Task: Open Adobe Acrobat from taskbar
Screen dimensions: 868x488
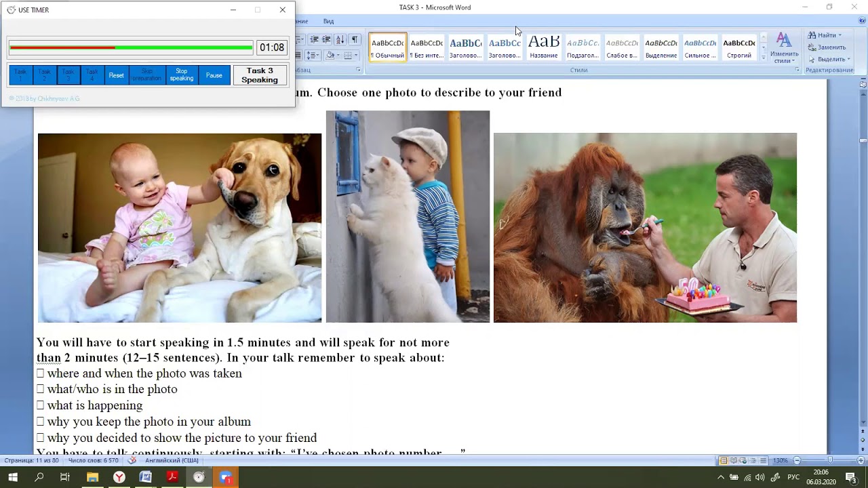Action: tap(172, 477)
